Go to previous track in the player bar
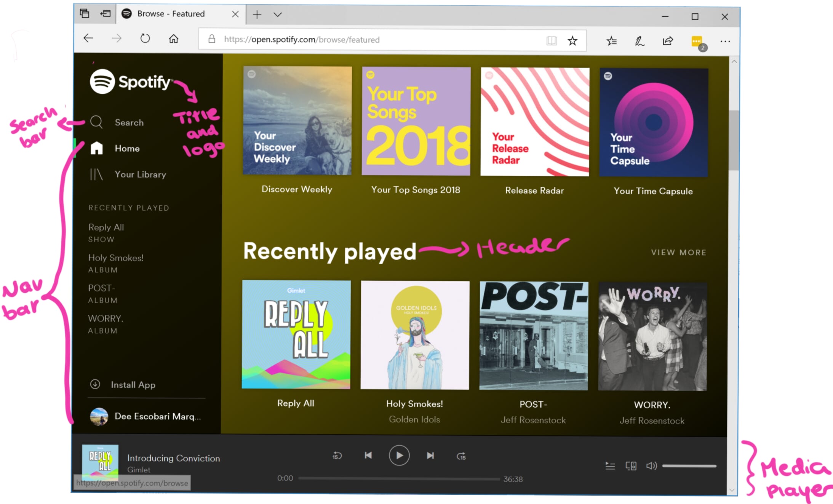Image resolution: width=833 pixels, height=504 pixels. [368, 455]
